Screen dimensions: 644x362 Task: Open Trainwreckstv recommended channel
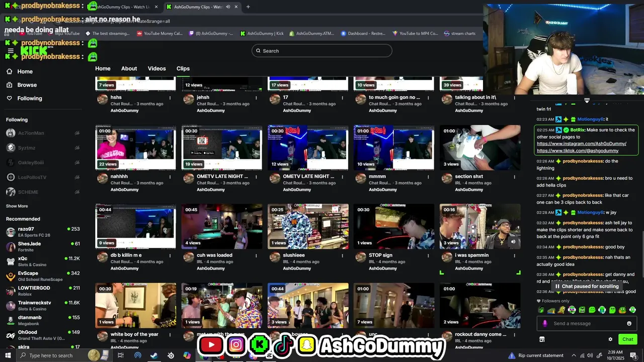[43, 305]
